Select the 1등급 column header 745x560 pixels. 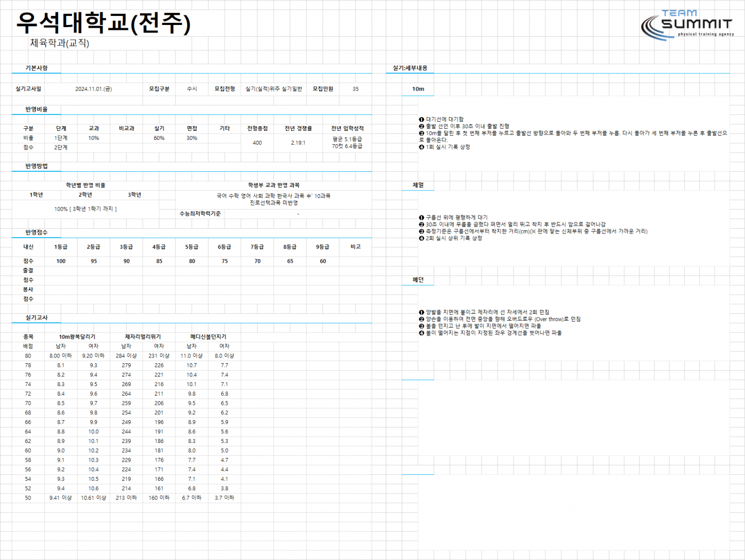(x=61, y=247)
